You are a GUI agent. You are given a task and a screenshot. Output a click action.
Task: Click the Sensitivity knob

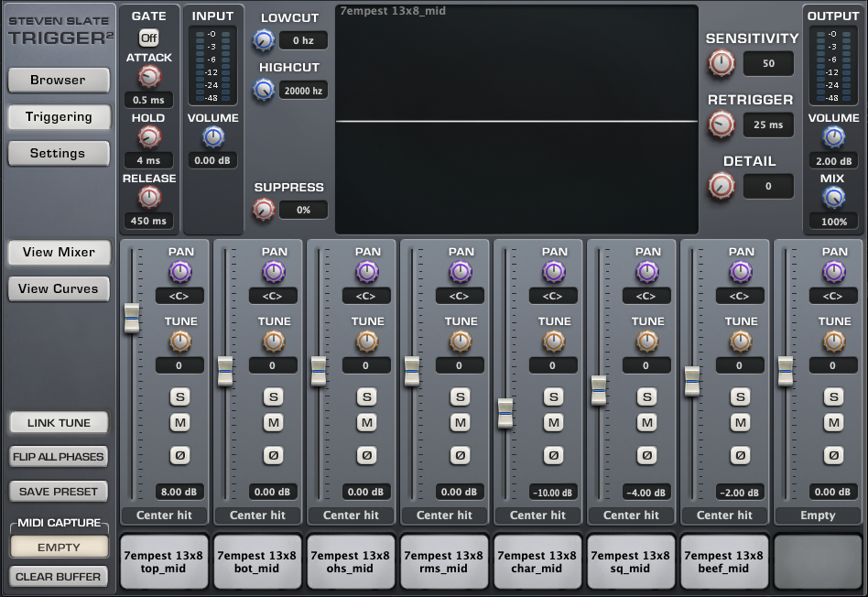pos(722,63)
